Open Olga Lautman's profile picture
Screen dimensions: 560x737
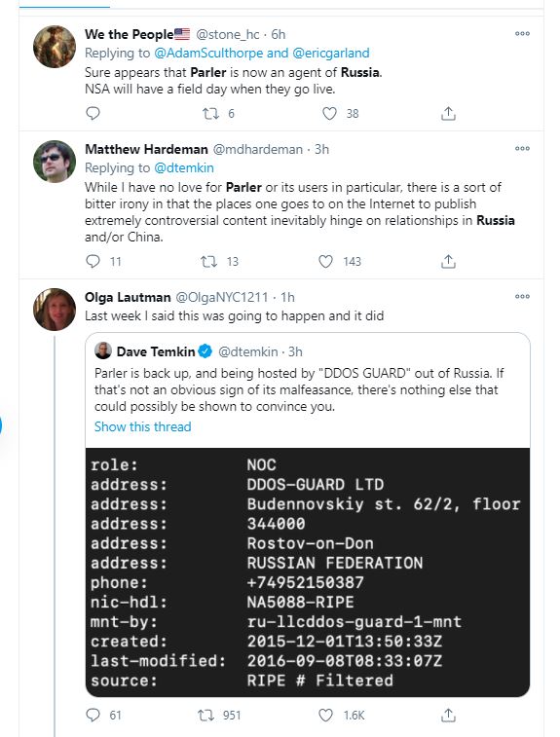55,310
